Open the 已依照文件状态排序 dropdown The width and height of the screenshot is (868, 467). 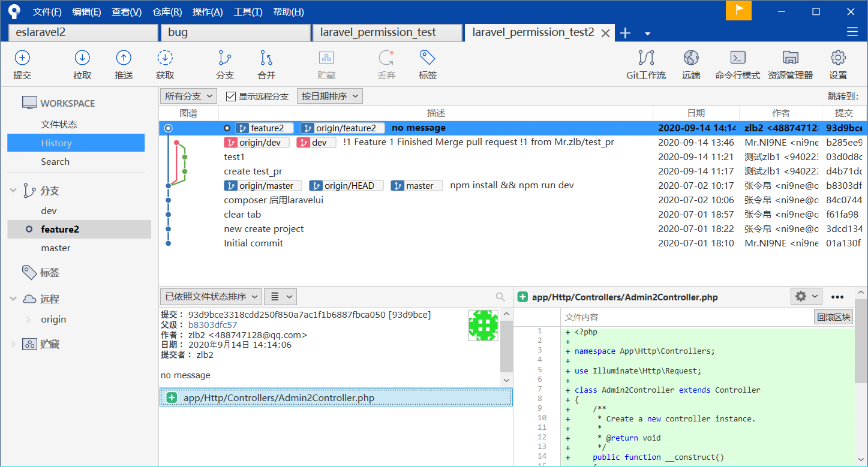211,297
